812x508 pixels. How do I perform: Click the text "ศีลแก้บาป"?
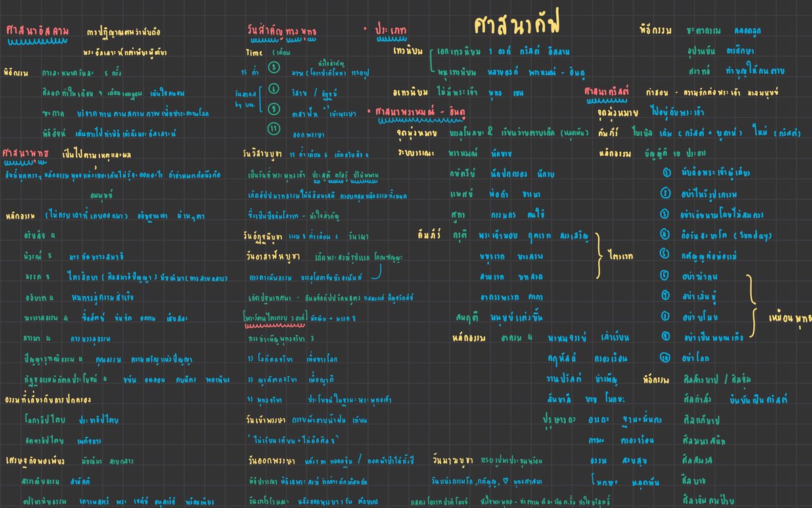[x=700, y=421]
